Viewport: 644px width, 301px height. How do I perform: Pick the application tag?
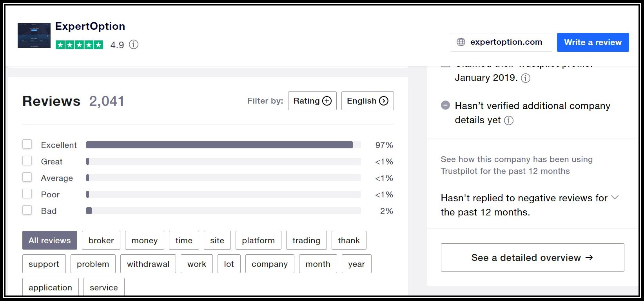51,287
